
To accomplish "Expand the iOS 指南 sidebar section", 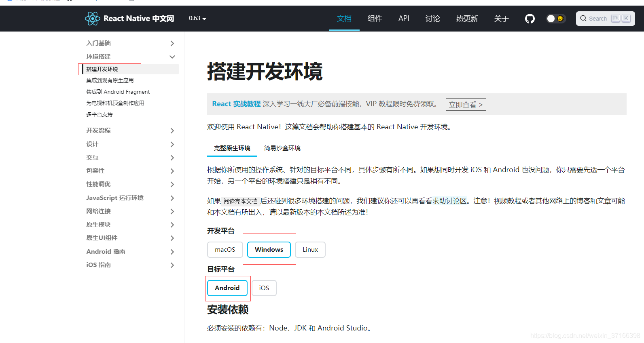I will [130, 265].
